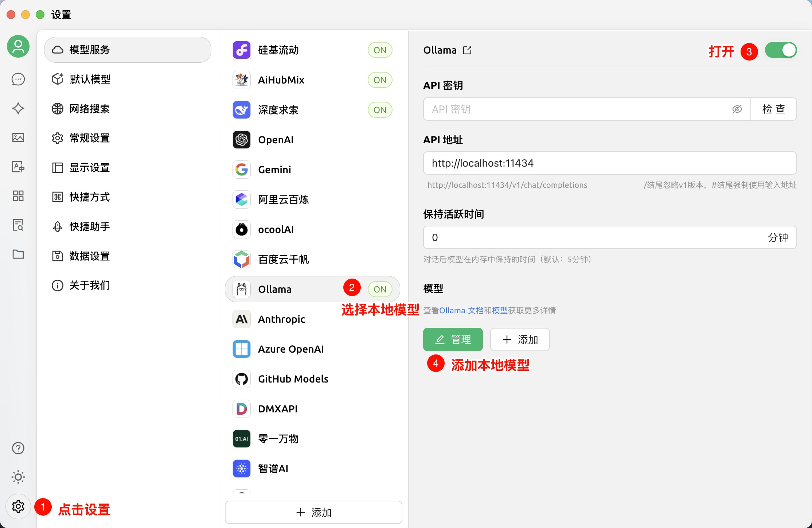Screen dimensions: 812x528
Task: Click the API 地址 input field
Action: (x=609, y=163)
